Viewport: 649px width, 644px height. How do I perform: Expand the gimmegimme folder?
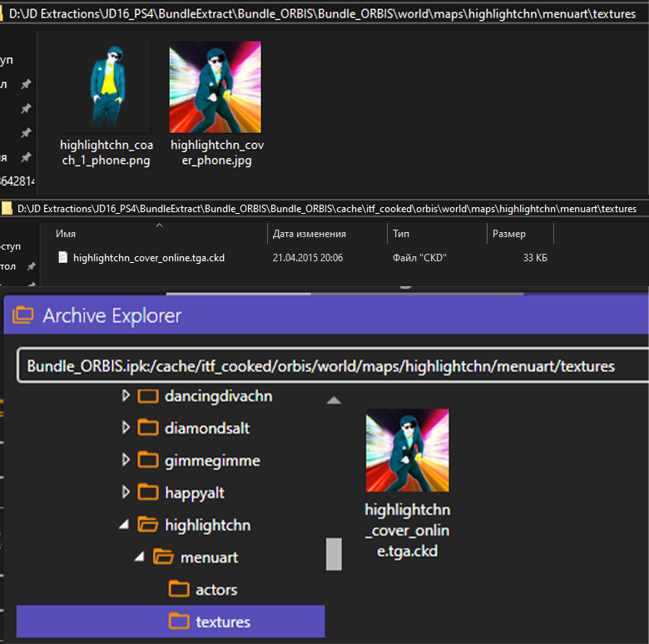pos(126,460)
